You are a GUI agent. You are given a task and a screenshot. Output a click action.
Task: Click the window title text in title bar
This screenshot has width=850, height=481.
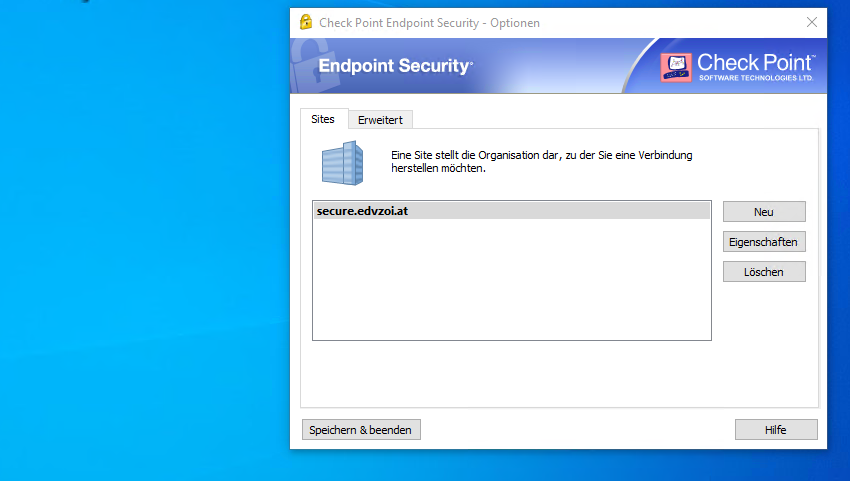[430, 22]
